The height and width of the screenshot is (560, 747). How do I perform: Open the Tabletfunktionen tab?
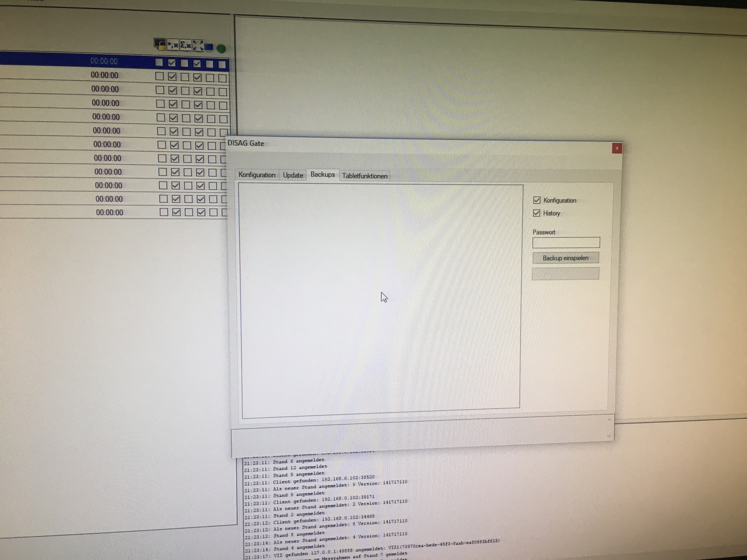364,176
